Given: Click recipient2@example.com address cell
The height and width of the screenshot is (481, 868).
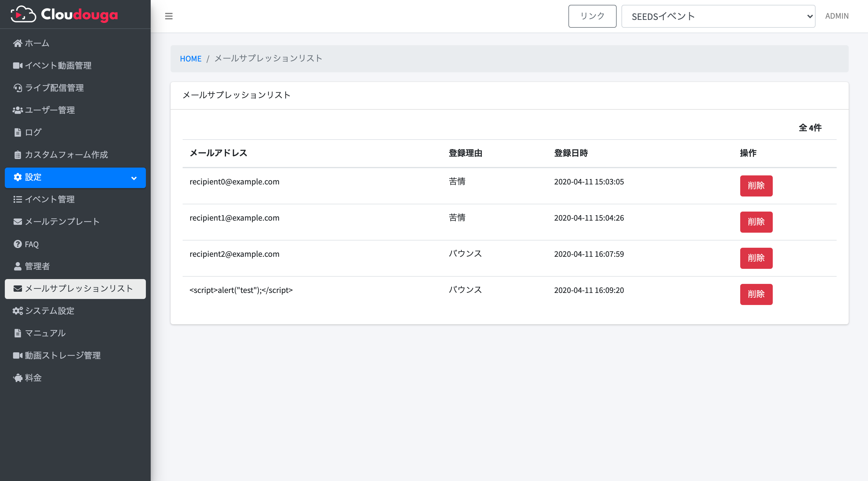Looking at the screenshot, I should coord(234,254).
